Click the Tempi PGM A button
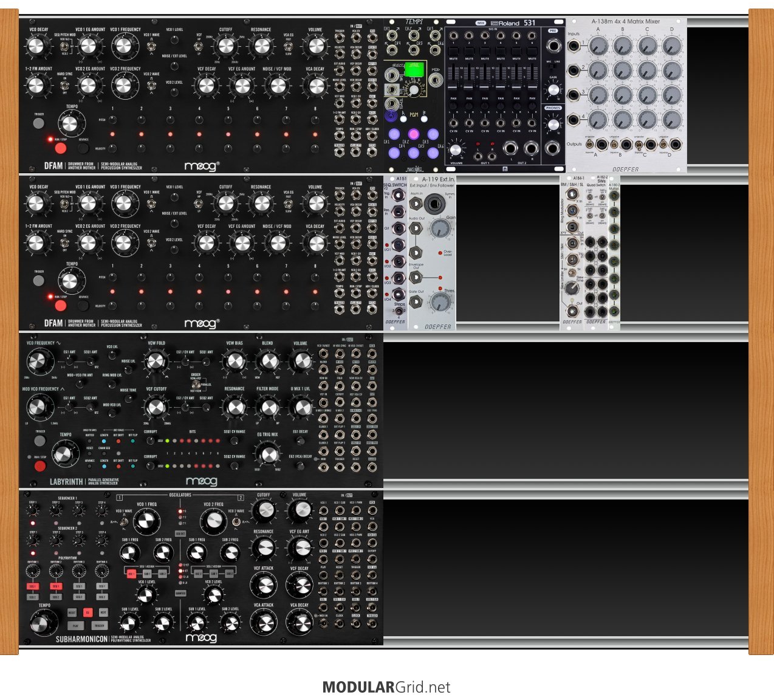 click(403, 119)
